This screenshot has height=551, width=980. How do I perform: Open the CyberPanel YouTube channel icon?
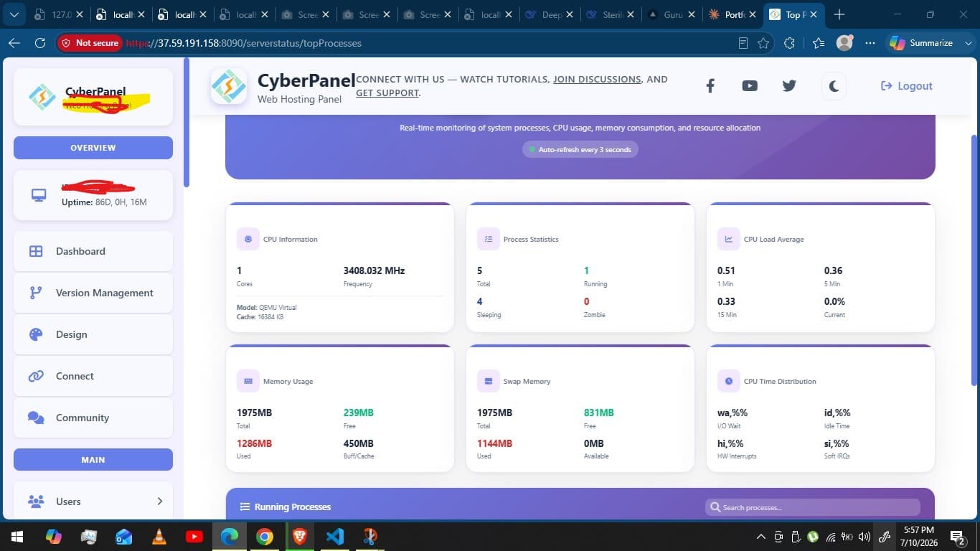(750, 86)
